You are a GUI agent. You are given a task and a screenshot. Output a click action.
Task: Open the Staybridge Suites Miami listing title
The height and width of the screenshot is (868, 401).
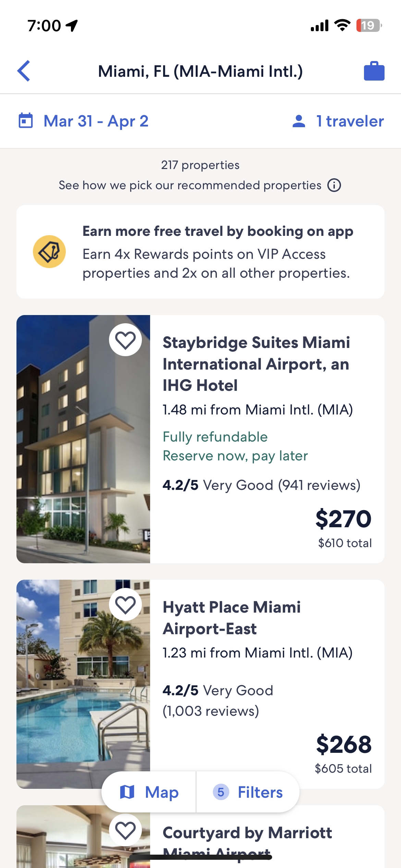point(256,364)
